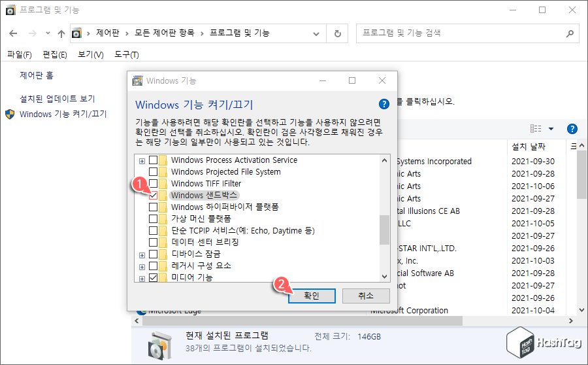Check the 데이터 센터 브리징 box
The height and width of the screenshot is (365, 588).
(x=153, y=242)
